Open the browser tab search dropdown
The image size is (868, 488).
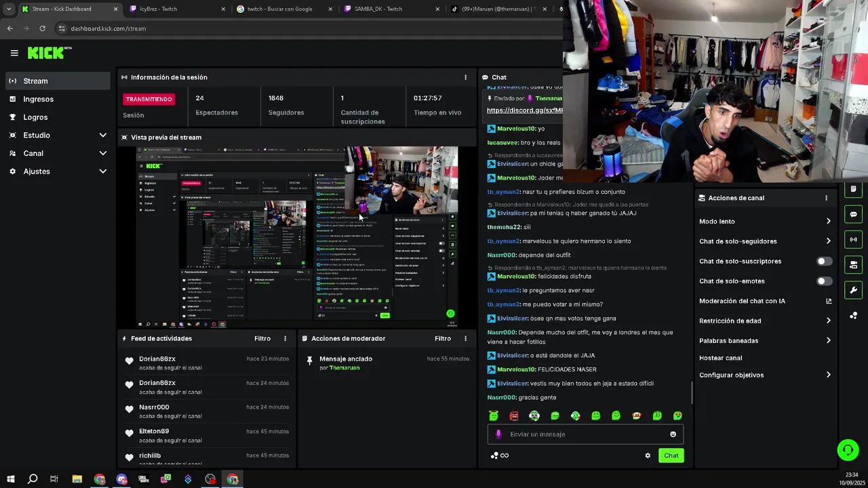click(x=8, y=9)
